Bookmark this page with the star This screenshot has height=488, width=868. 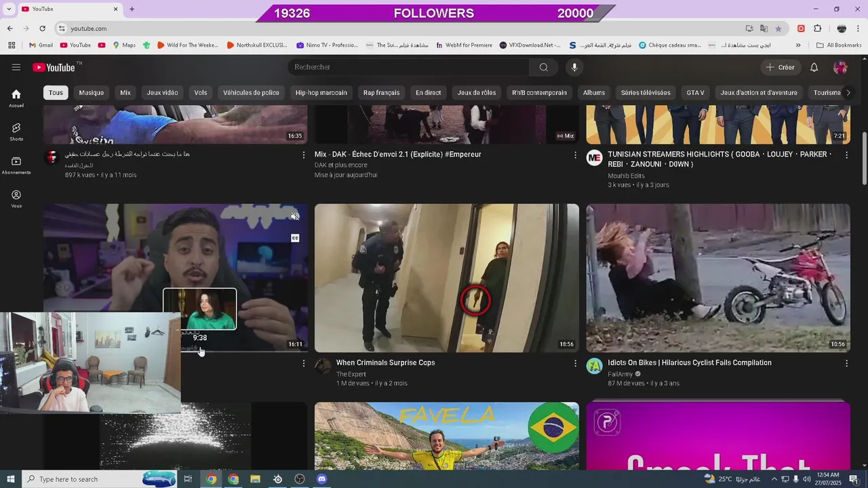pyautogui.click(x=778, y=28)
